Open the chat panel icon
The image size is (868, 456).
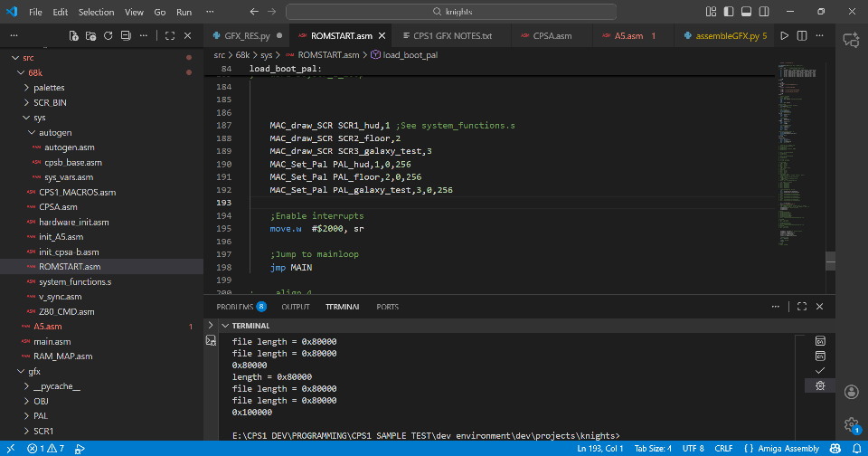851,39
